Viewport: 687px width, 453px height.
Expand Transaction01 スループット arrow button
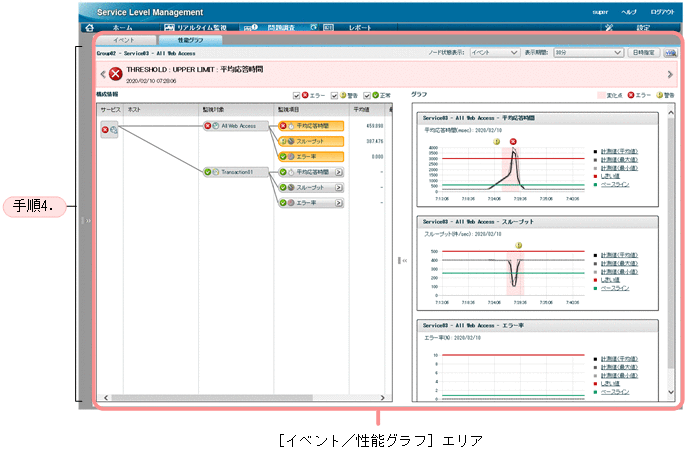(339, 188)
